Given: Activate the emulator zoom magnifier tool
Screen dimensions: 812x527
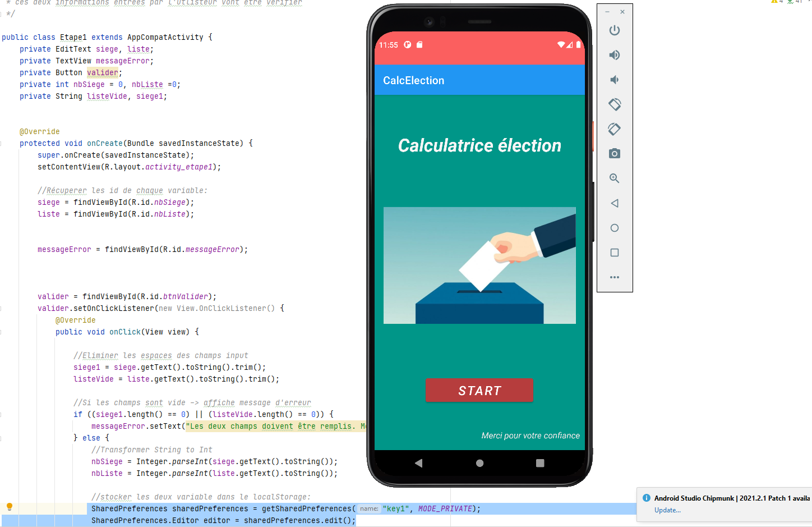Looking at the screenshot, I should pos(615,178).
